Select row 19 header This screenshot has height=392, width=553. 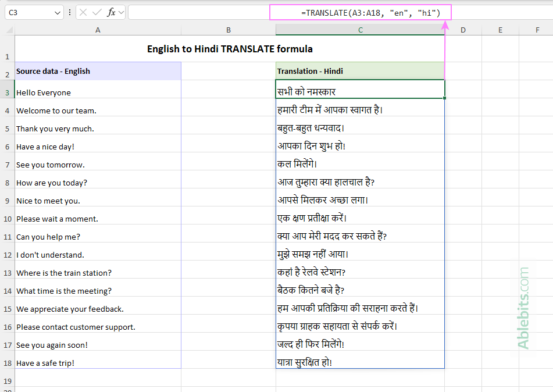click(x=7, y=377)
